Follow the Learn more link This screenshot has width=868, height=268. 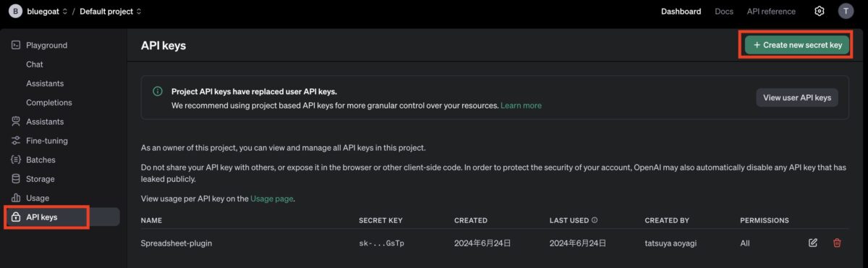(x=521, y=106)
